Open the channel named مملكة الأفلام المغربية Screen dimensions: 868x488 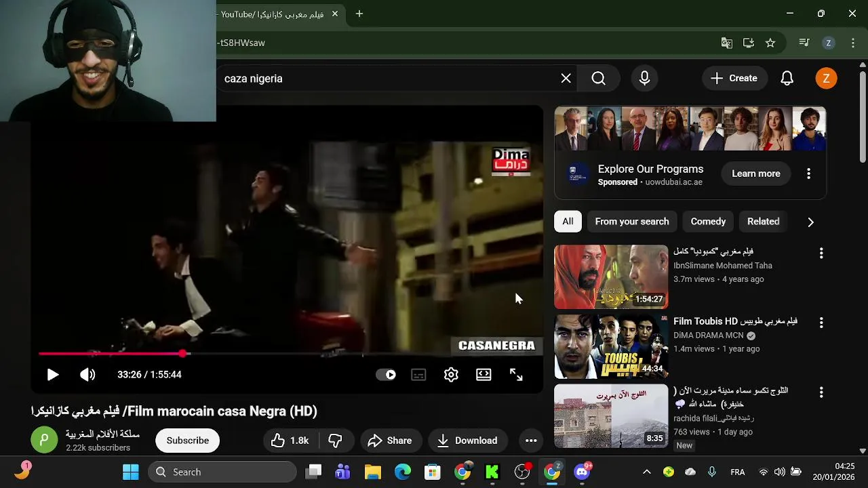pyautogui.click(x=102, y=434)
